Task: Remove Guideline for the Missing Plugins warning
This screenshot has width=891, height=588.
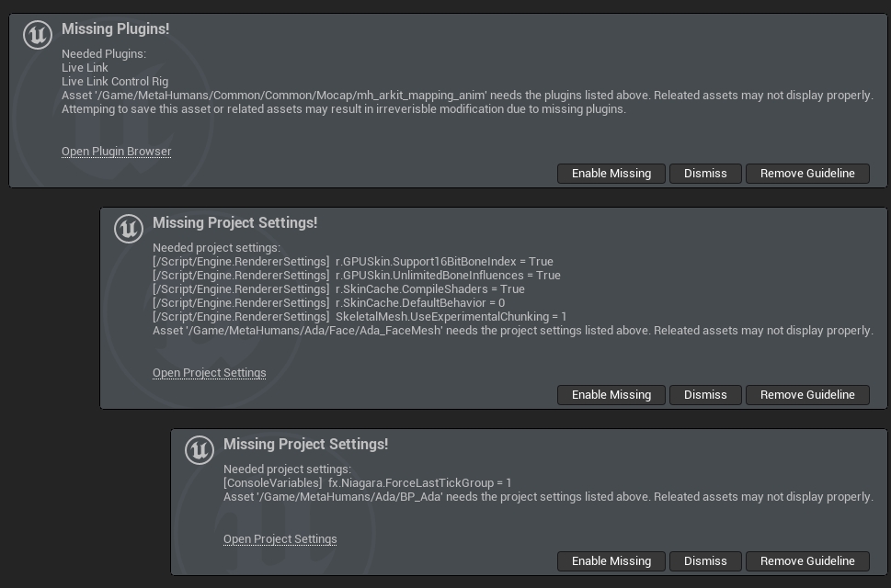Action: tap(806, 174)
